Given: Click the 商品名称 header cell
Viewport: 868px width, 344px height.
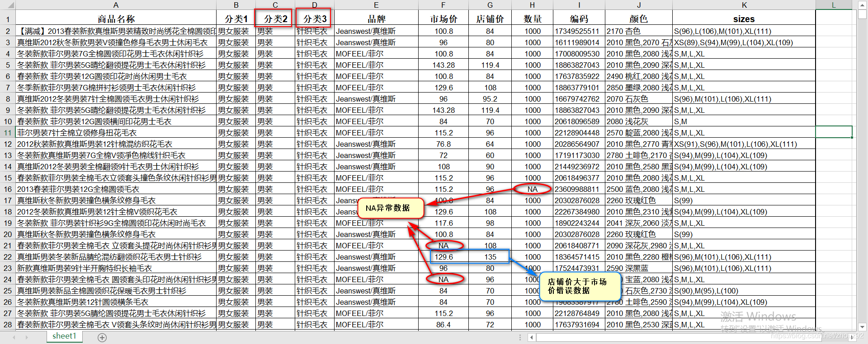Looking at the screenshot, I should click(x=116, y=19).
